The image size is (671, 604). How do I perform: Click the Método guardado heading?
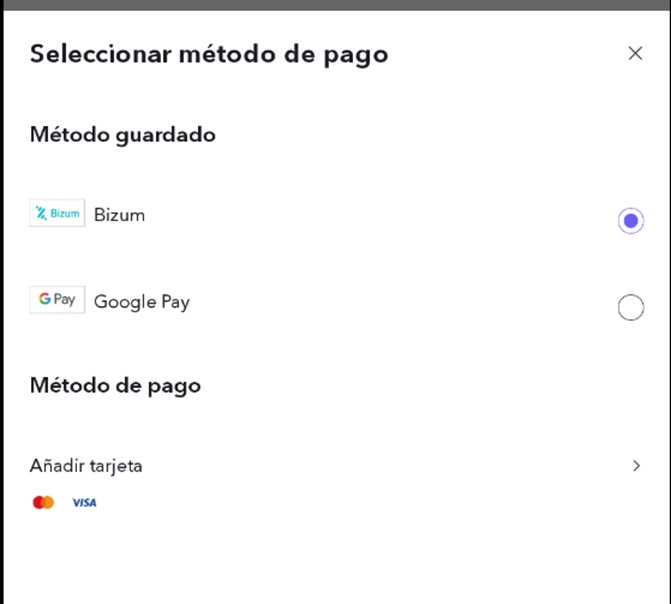click(122, 134)
